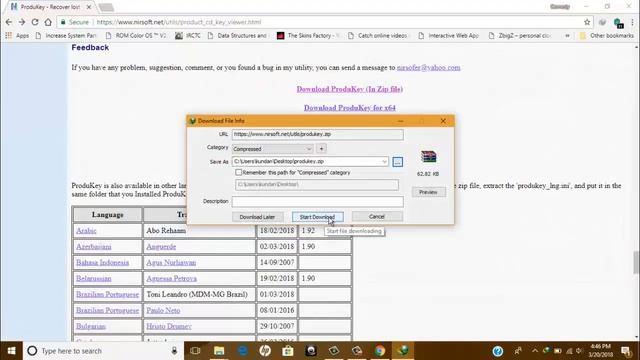The height and width of the screenshot is (360, 640).
Task: Click the page vertical scrollbar thumb
Action: [636, 262]
